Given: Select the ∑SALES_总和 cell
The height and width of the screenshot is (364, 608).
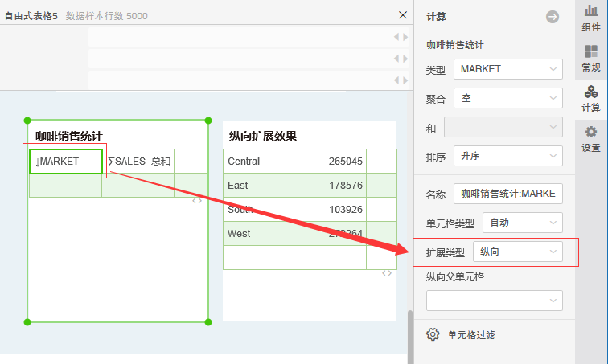Looking at the screenshot, I should coord(138,162).
